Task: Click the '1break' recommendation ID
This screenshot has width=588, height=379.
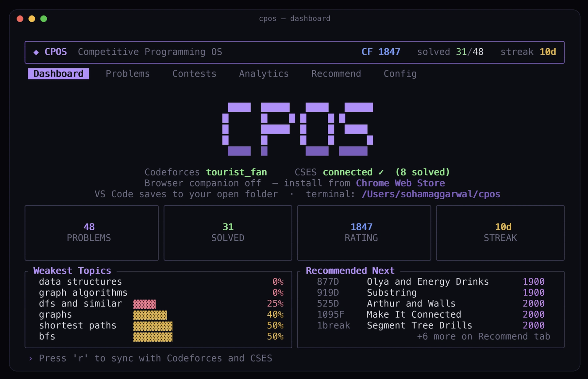Action: (x=333, y=326)
